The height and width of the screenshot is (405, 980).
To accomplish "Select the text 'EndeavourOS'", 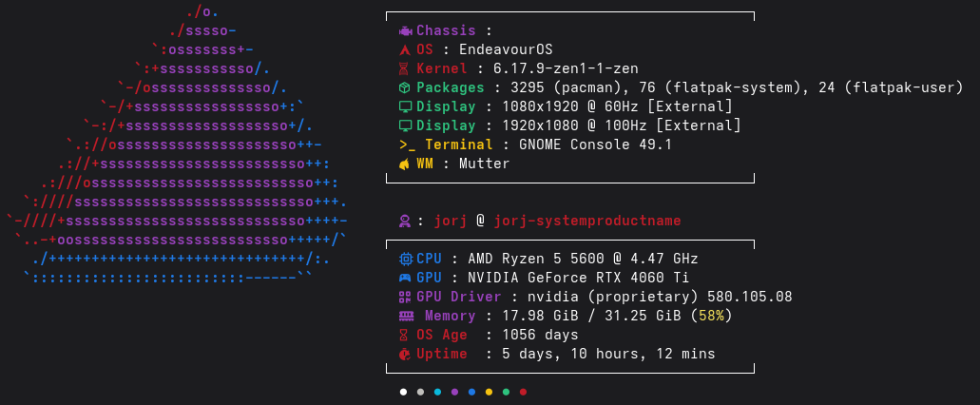I will tap(506, 50).
